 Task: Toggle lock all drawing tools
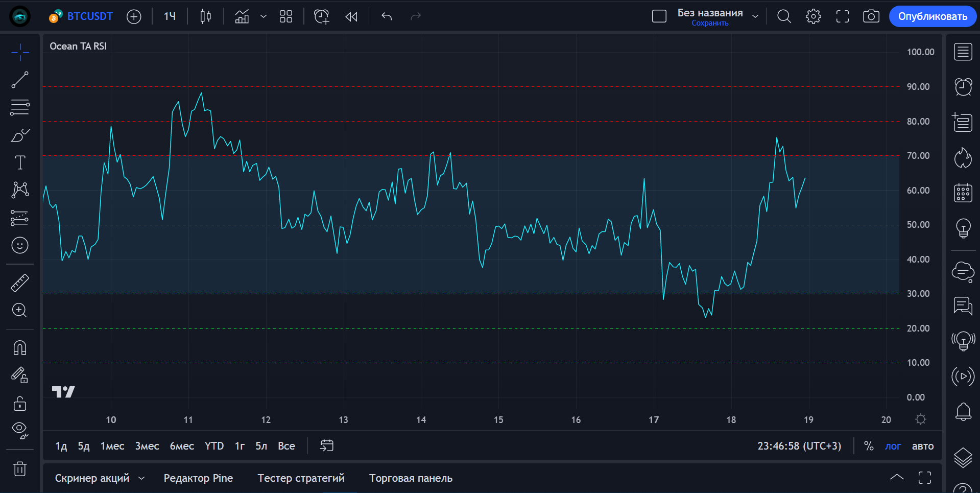[20, 404]
